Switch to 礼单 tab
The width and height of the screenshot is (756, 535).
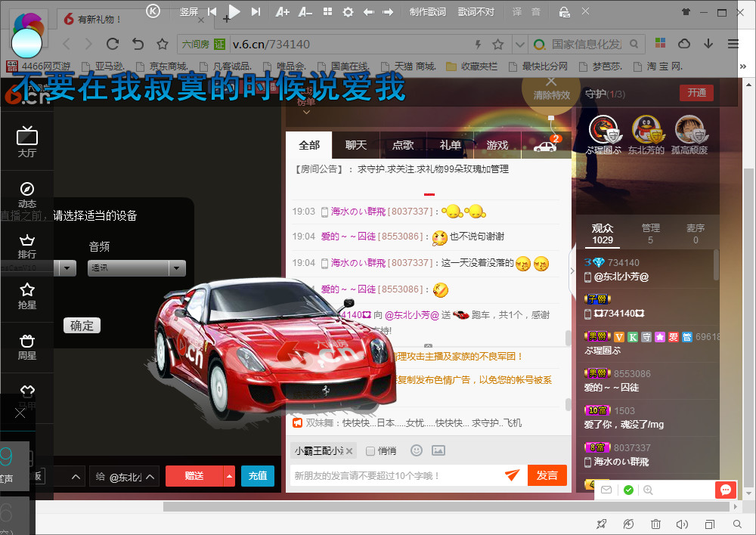(451, 145)
